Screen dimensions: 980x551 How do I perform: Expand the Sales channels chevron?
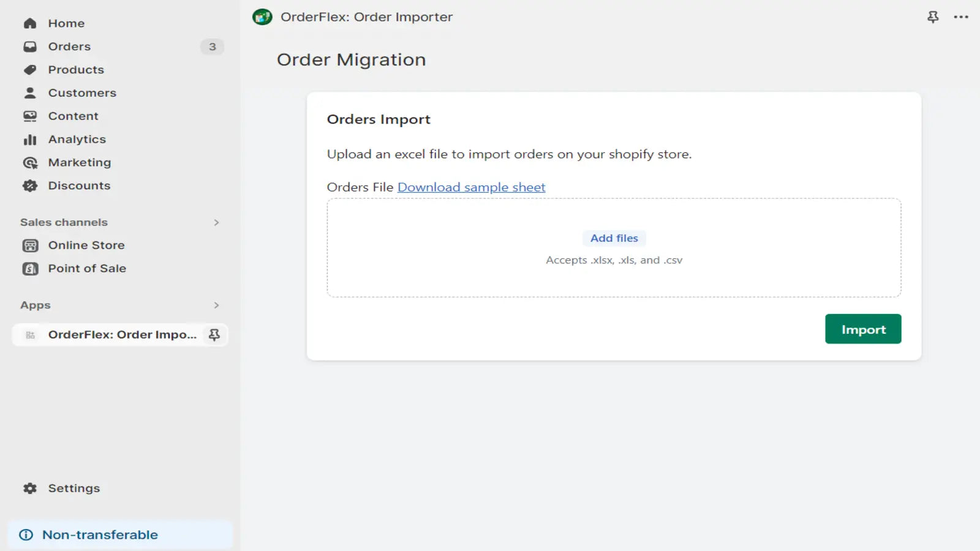(x=216, y=223)
